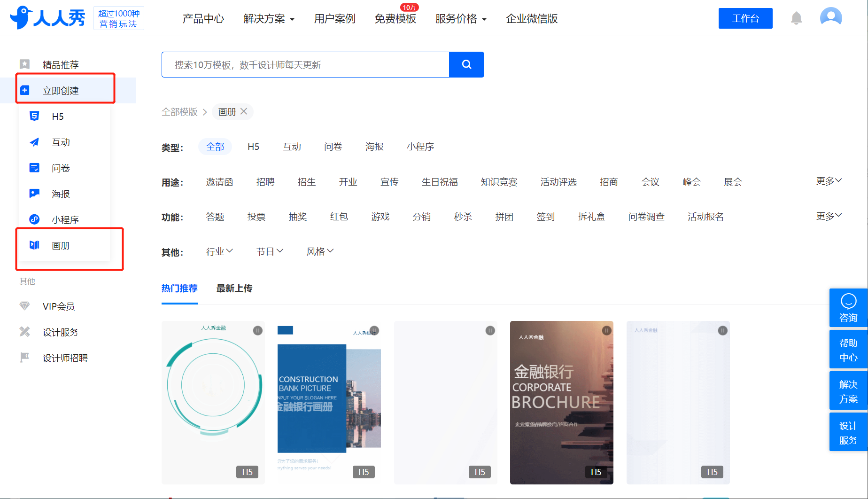This screenshot has width=868, height=499.
Task: Click the template search input field
Action: coord(305,64)
